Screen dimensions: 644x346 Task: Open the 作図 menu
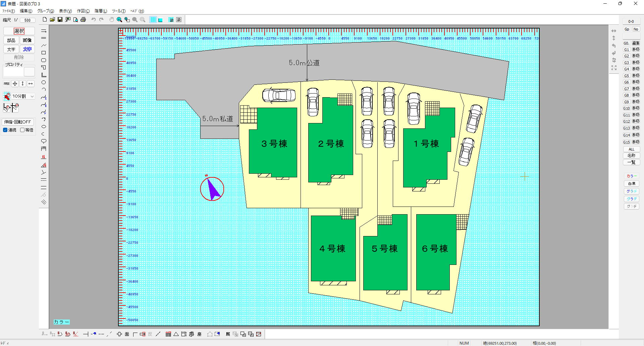(83, 11)
